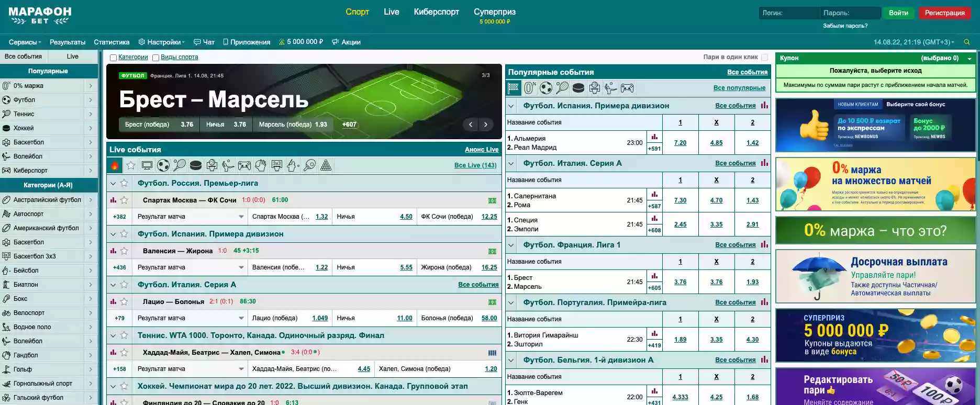Filter Live события by basketball hoop icon
Screen dimensions: 980x405
pyautogui.click(x=212, y=166)
